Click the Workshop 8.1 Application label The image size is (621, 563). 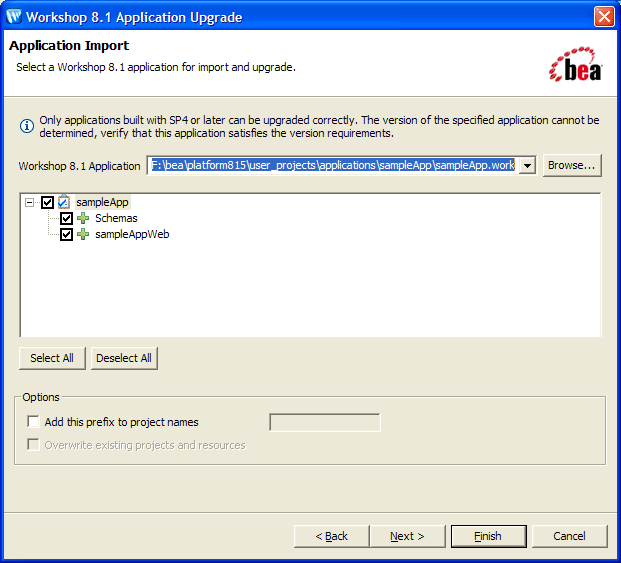click(x=79, y=166)
